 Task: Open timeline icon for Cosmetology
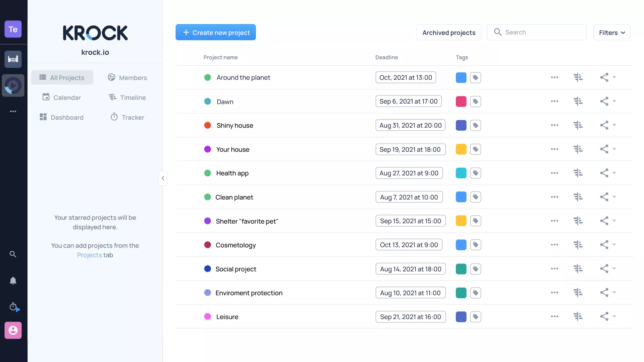click(578, 245)
